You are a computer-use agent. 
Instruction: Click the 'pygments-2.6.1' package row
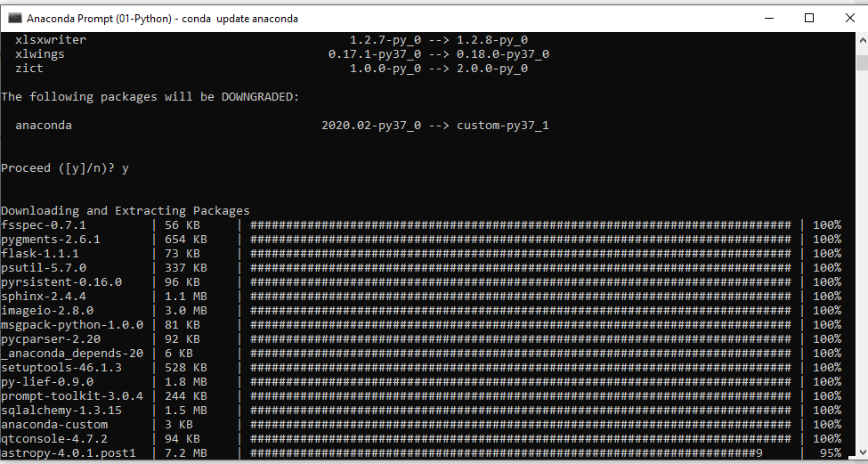tap(421, 240)
